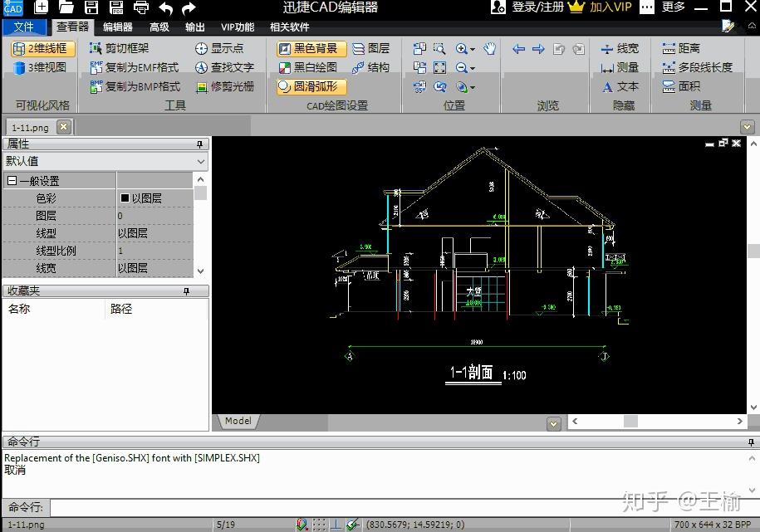
Task: Open the 文件 menu
Action: click(23, 27)
